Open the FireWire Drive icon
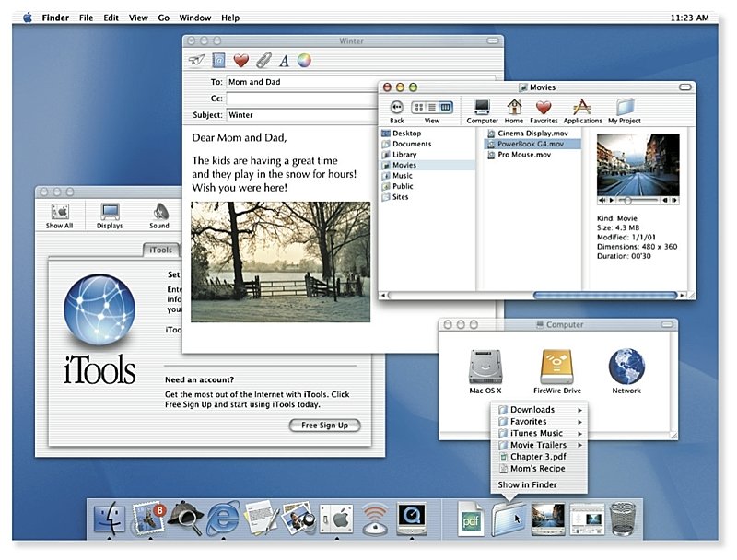 (557, 371)
